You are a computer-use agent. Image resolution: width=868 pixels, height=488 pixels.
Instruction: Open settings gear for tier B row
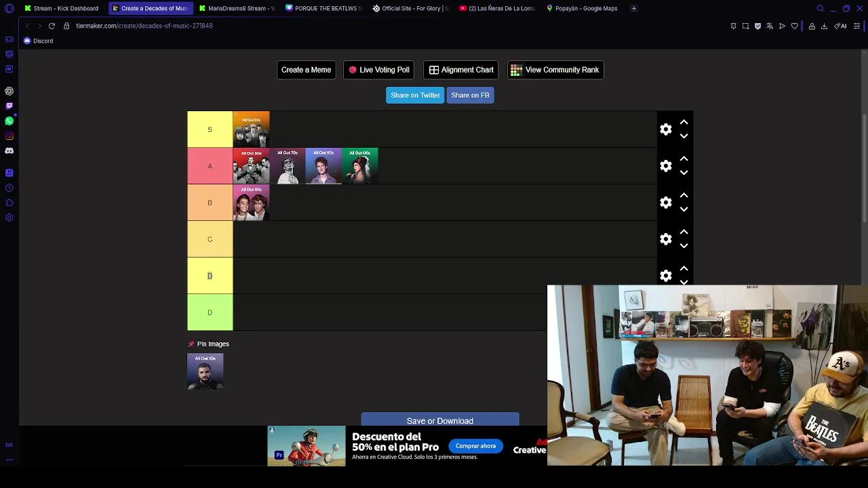click(666, 203)
